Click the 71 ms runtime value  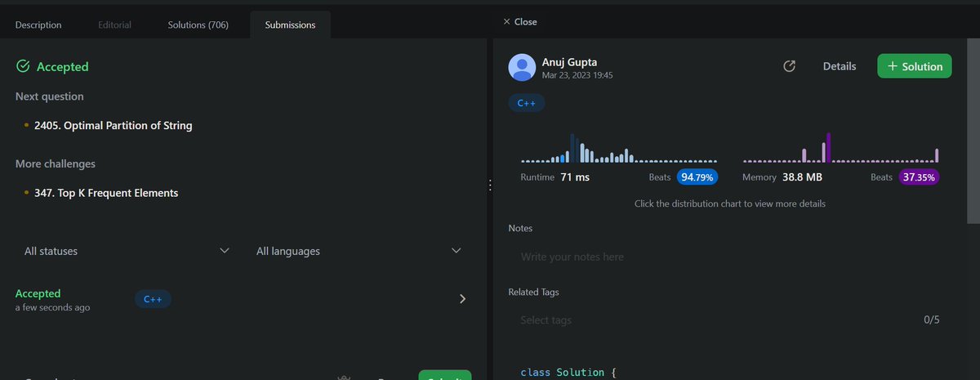pyautogui.click(x=575, y=177)
